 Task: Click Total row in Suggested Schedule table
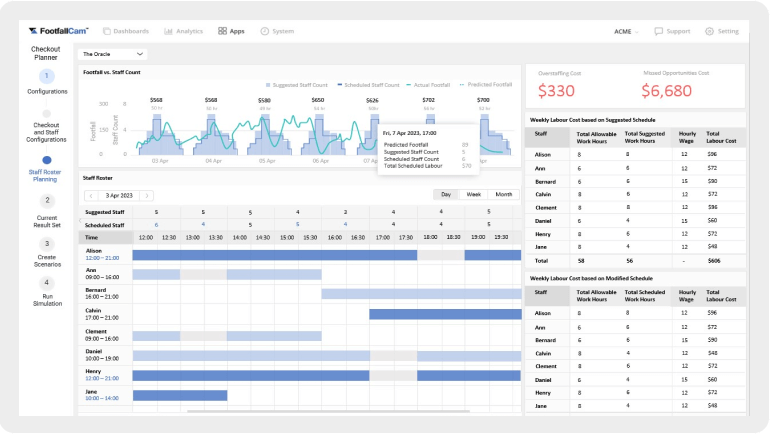(635, 261)
